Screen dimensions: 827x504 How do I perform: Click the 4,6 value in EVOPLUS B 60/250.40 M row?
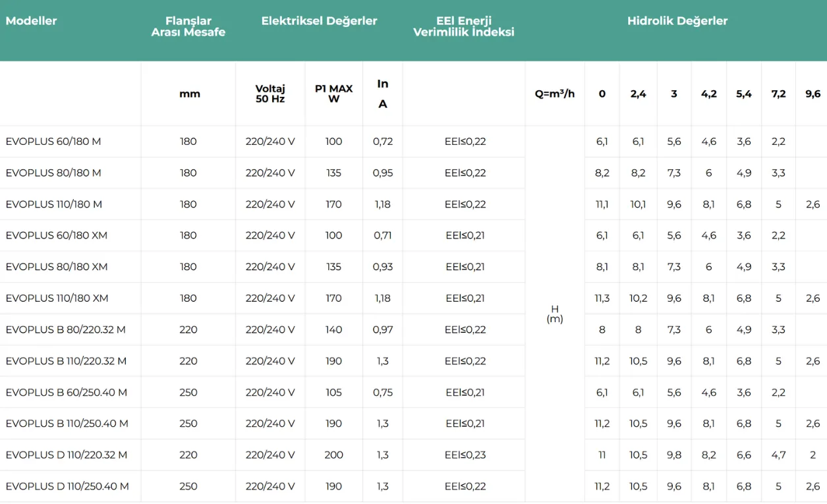[x=709, y=393]
